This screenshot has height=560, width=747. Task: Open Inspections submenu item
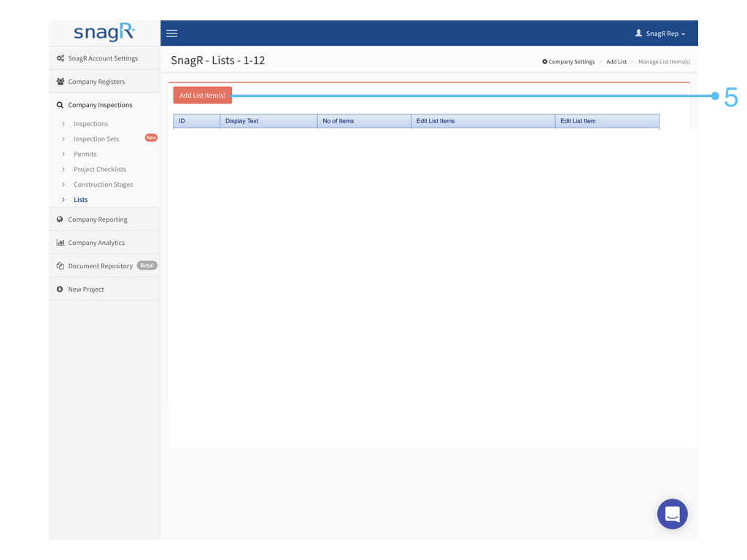90,124
